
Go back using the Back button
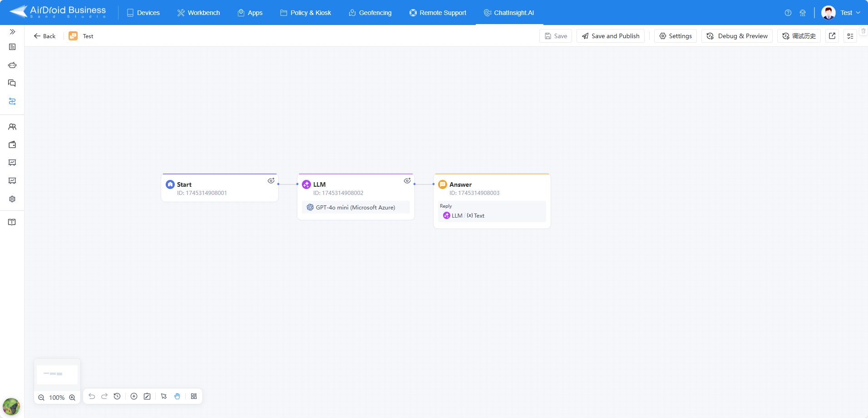[44, 36]
